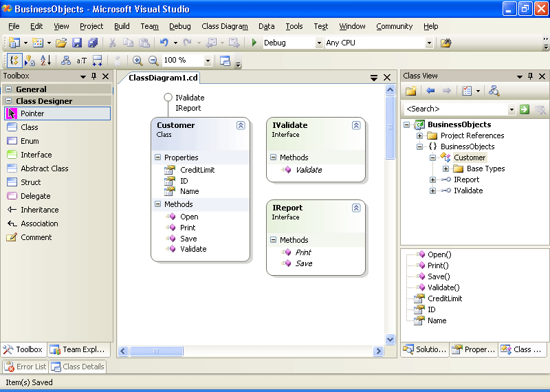
Task: Click the View Class Diagram icon in Class View
Action: [494, 91]
